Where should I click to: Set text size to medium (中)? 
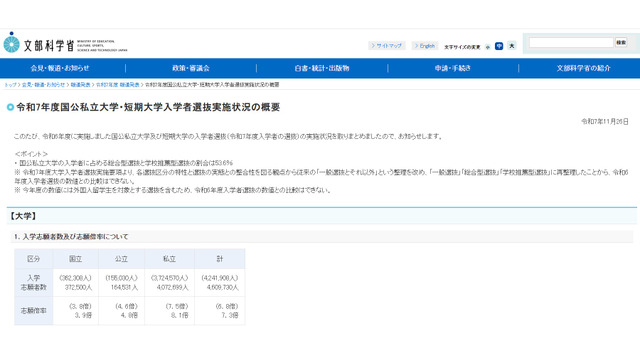coord(499,46)
